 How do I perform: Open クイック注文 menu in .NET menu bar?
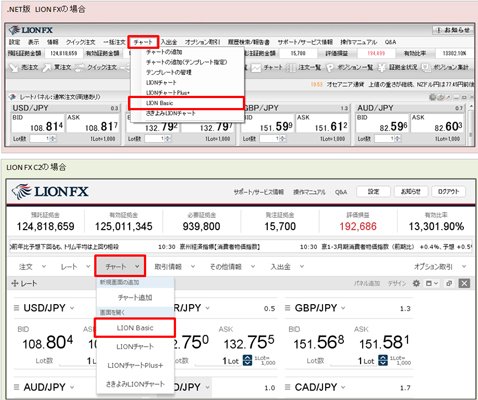click(x=80, y=42)
